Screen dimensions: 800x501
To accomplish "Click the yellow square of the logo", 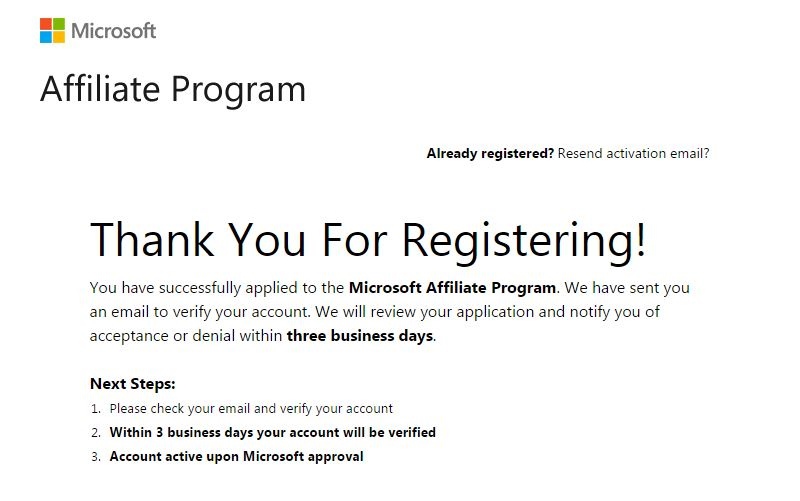I will coord(59,37).
